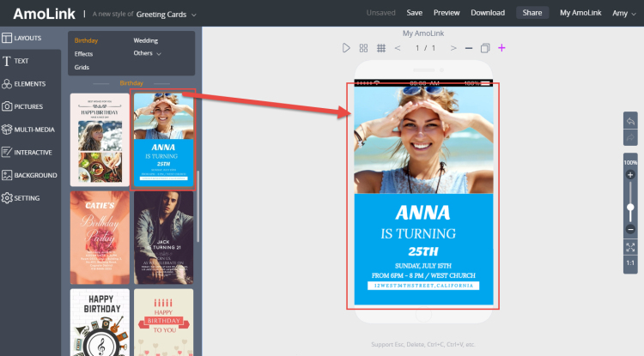Choose the Catie's Birthday Party template

click(x=100, y=238)
